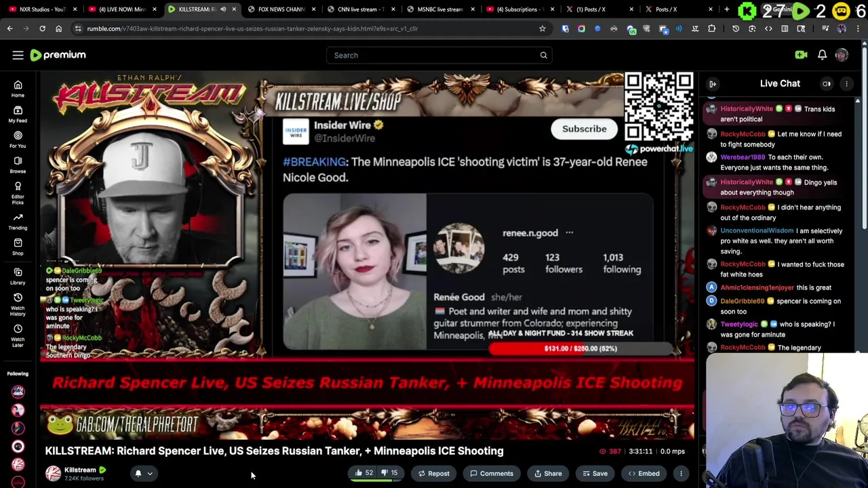Click the stream duration 3:31:11

(641, 451)
